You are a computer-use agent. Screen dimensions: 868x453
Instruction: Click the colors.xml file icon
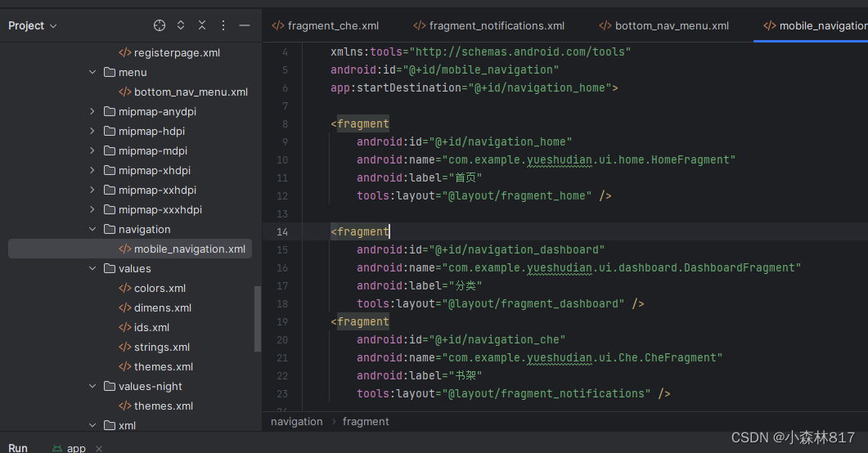click(x=125, y=288)
